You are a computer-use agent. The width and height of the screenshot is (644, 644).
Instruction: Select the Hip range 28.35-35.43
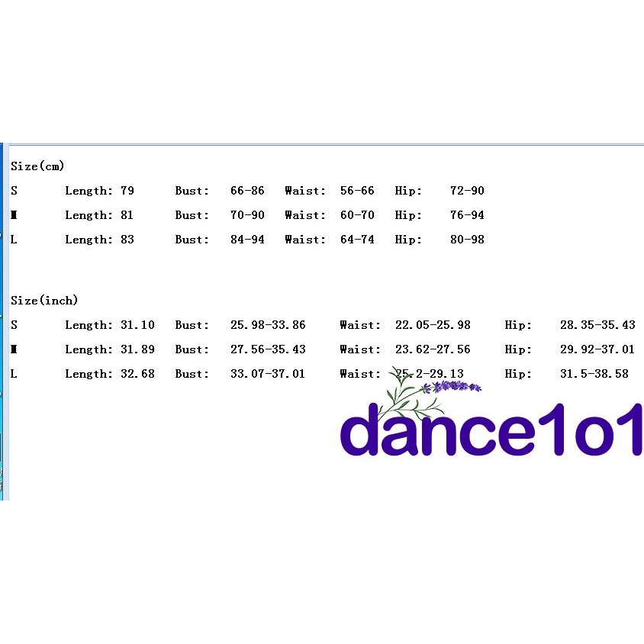(x=597, y=325)
